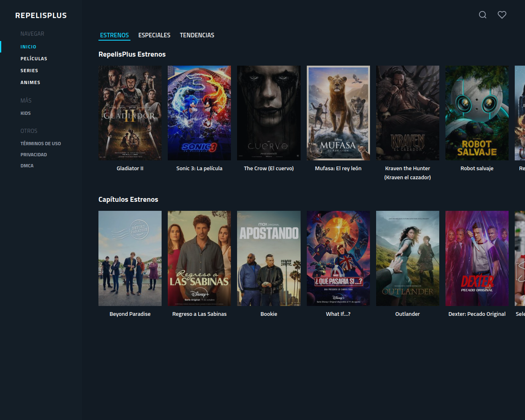Viewport: 525px width, 420px height.
Task: Open Animes in the sidebar
Action: (30, 82)
